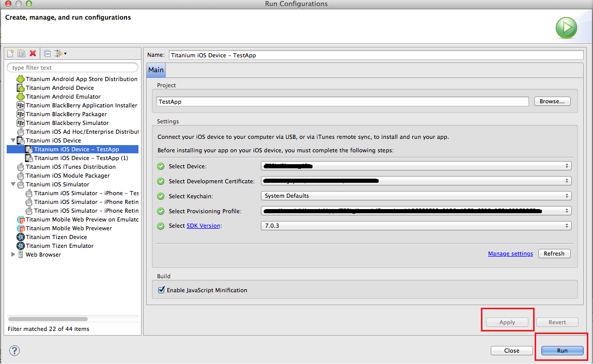Click the Manage settings link

(510, 254)
